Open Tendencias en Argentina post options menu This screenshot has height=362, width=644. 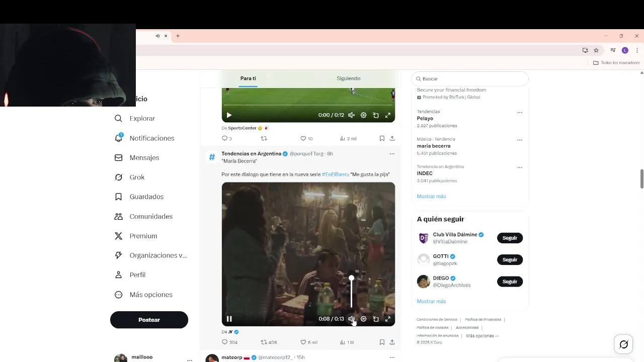tap(392, 154)
